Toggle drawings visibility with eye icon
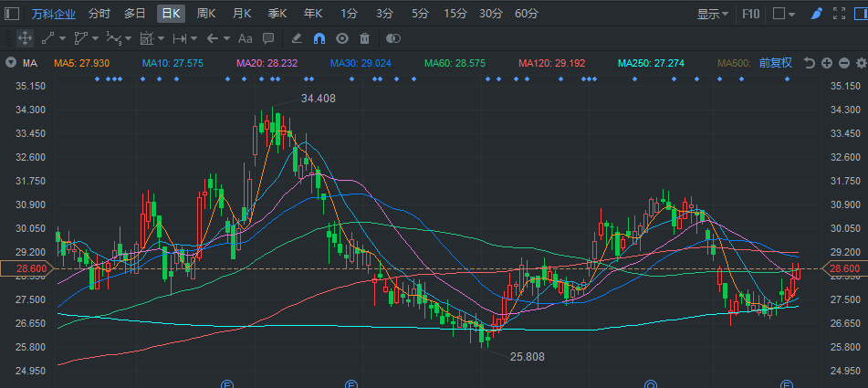868x388 pixels. tap(342, 38)
